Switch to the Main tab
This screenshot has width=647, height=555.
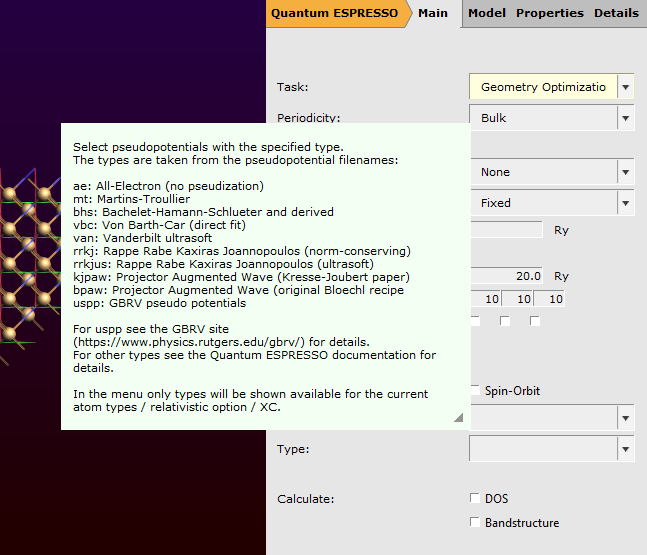(433, 13)
